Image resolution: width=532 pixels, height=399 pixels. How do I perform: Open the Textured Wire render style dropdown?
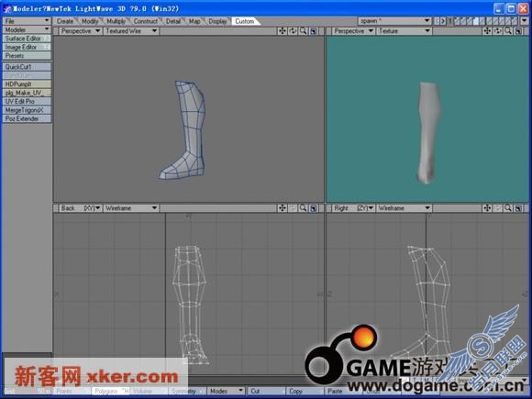click(x=131, y=31)
